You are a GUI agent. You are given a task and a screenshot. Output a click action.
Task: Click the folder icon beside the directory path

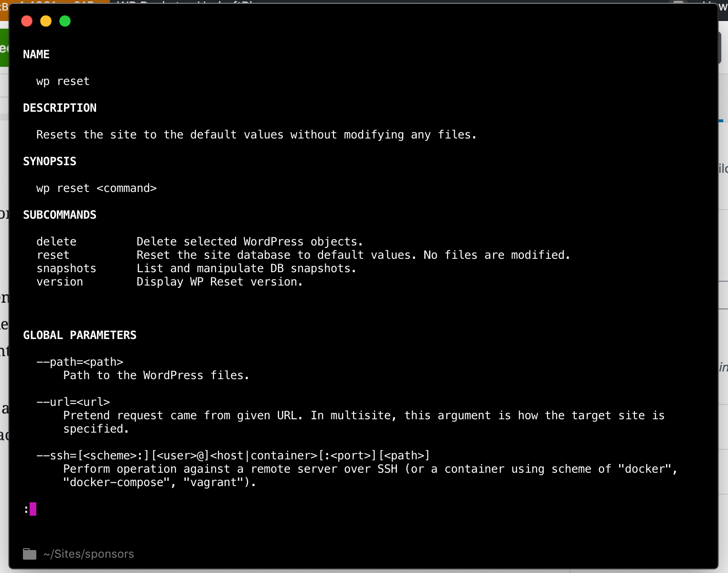pyautogui.click(x=30, y=554)
